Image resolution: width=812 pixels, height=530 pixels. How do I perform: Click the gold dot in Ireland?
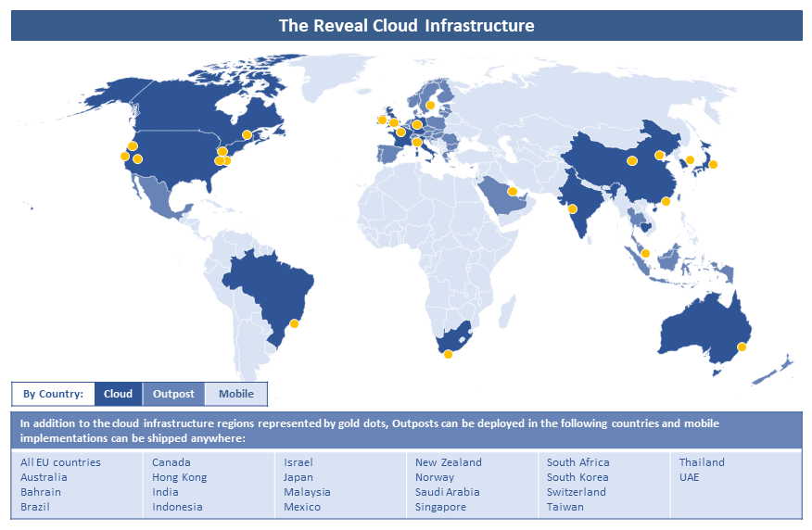pos(382,120)
